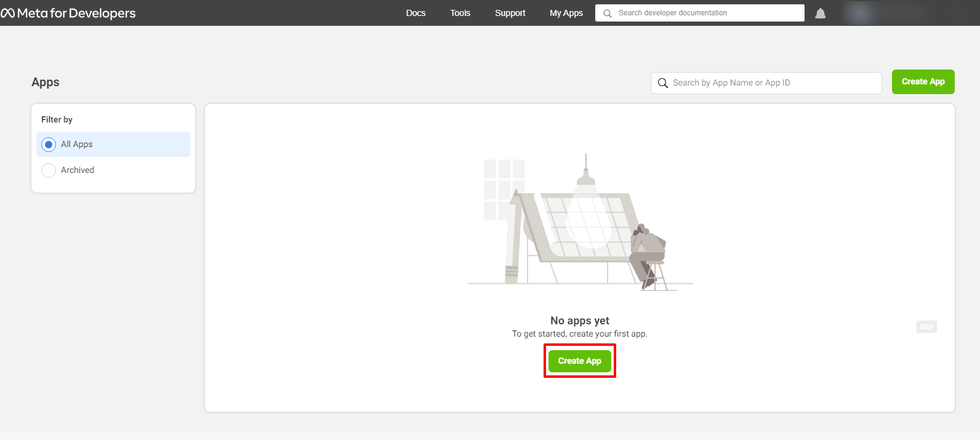The width and height of the screenshot is (980, 440).
Task: Click the magnifier icon in app search
Action: click(663, 83)
